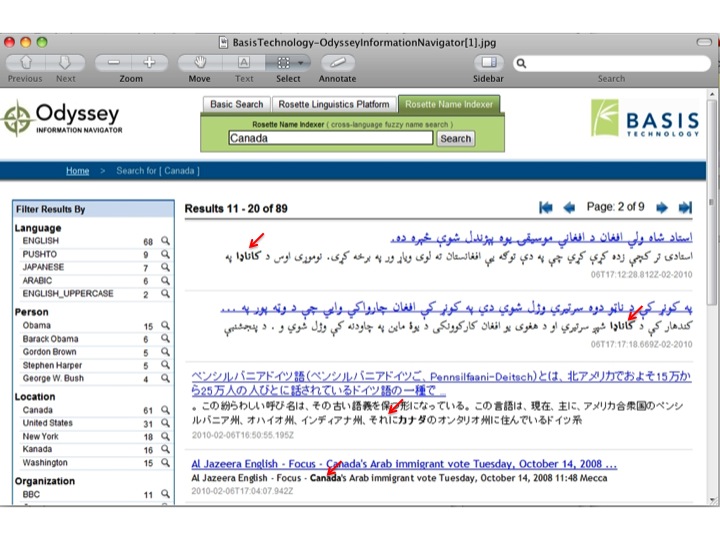Select the United States location filter text
The image size is (720, 540).
(x=48, y=423)
